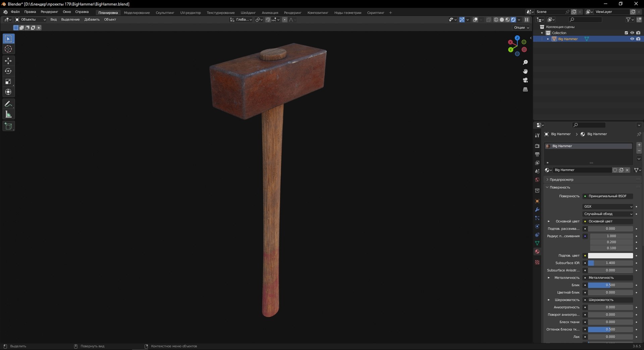Toggle proportional editing button
The height and width of the screenshot is (350, 644).
point(284,20)
